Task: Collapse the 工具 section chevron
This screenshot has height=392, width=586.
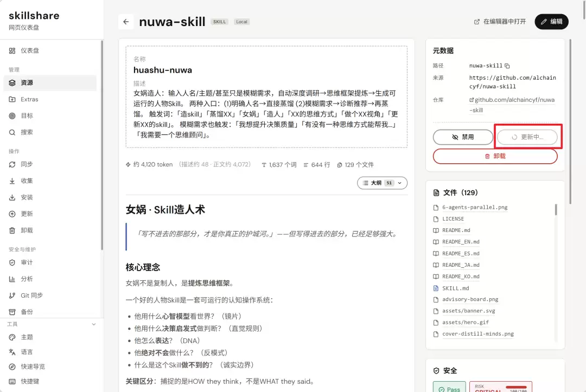Action: tap(94, 324)
